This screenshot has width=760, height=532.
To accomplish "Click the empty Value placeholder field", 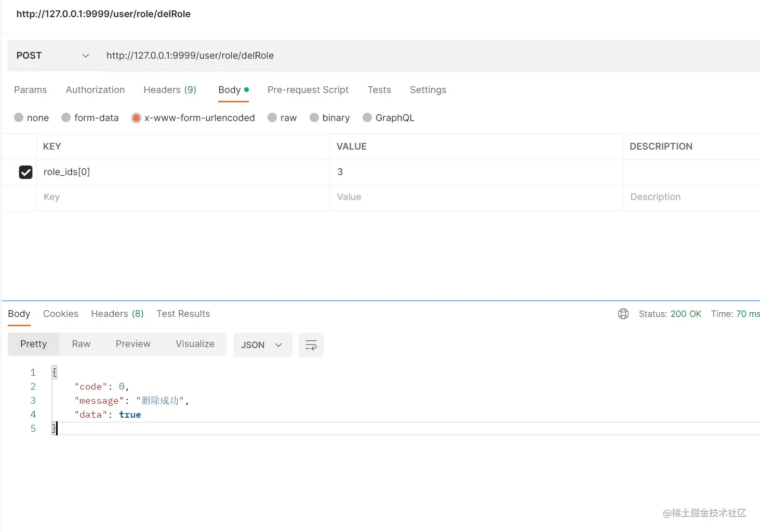I will pyautogui.click(x=476, y=197).
